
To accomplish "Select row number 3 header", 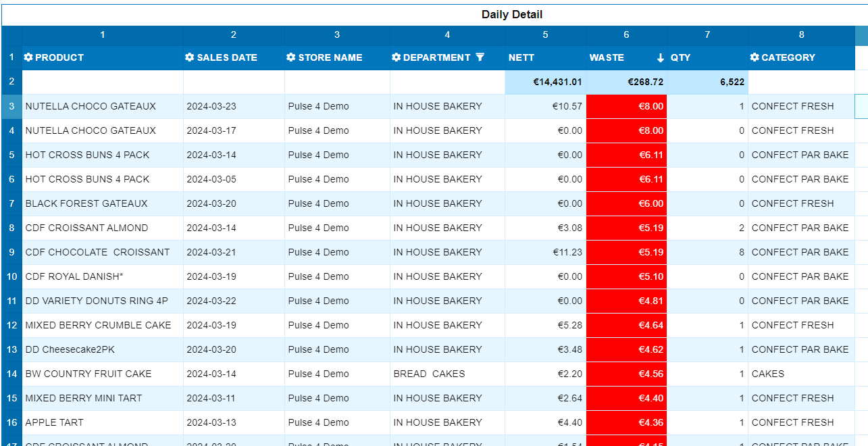I will click(x=11, y=106).
